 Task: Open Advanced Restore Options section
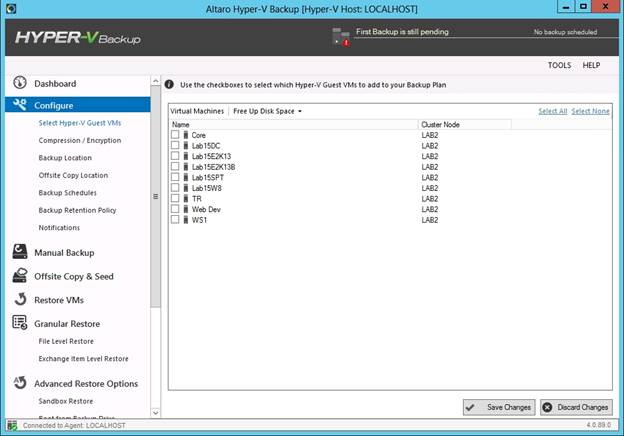86,383
